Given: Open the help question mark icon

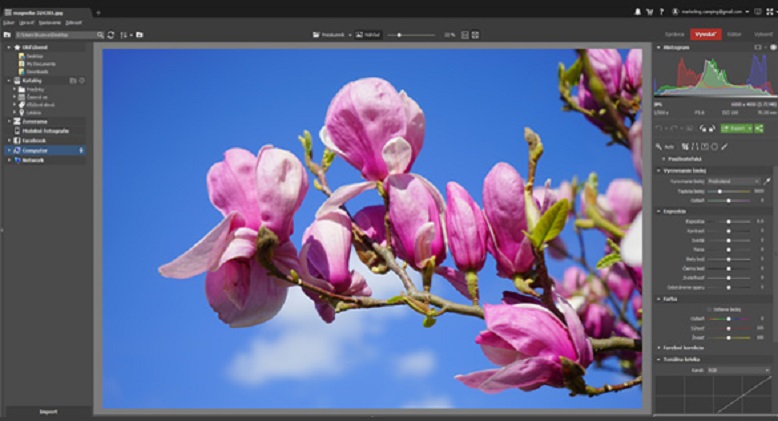Looking at the screenshot, I should point(661,11).
